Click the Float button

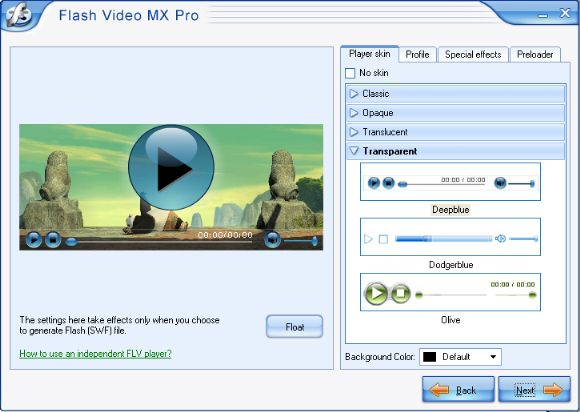(x=294, y=327)
